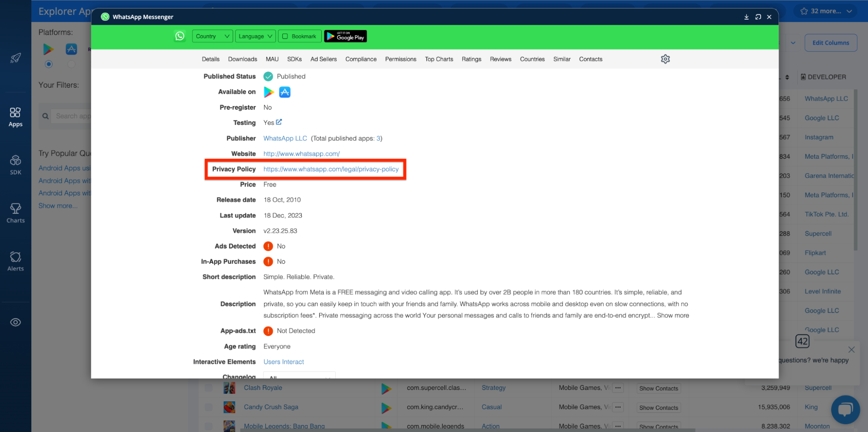The image size is (868, 432).
Task: Open the Alerts section in sidebar
Action: coord(15,262)
